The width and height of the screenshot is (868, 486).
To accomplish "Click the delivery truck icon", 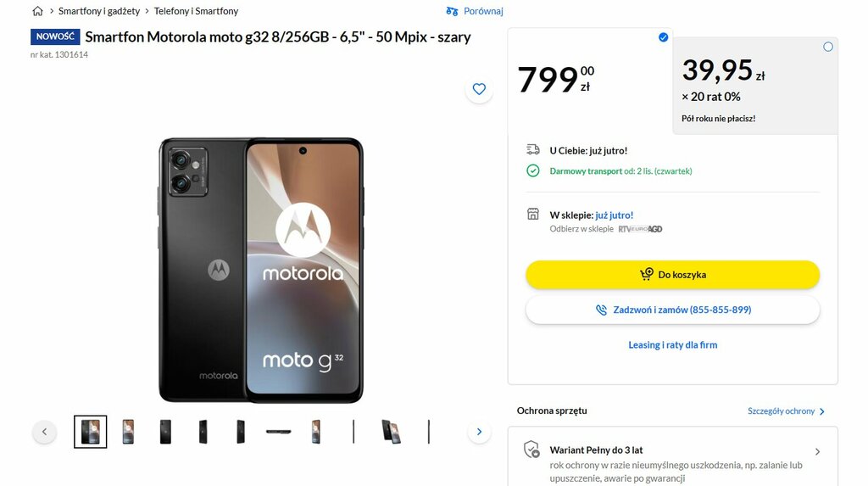I will (x=532, y=149).
